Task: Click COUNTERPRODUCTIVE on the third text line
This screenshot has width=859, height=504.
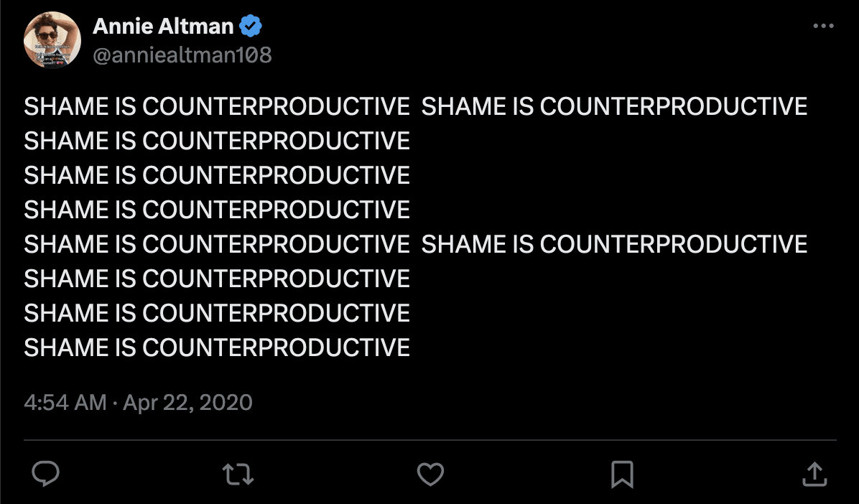Action: [276, 175]
